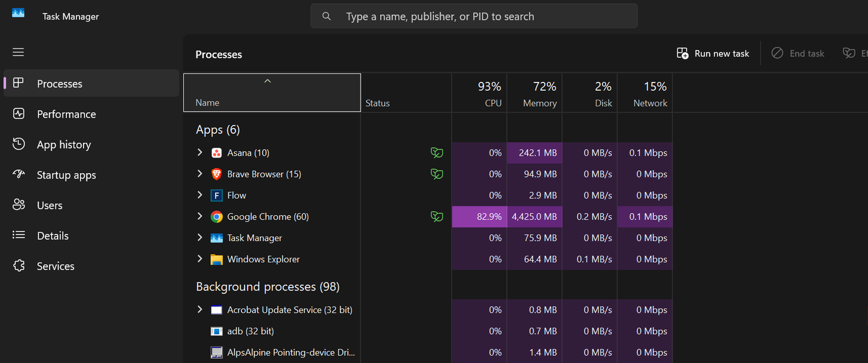
Task: Click the Run new task button
Action: pos(713,53)
